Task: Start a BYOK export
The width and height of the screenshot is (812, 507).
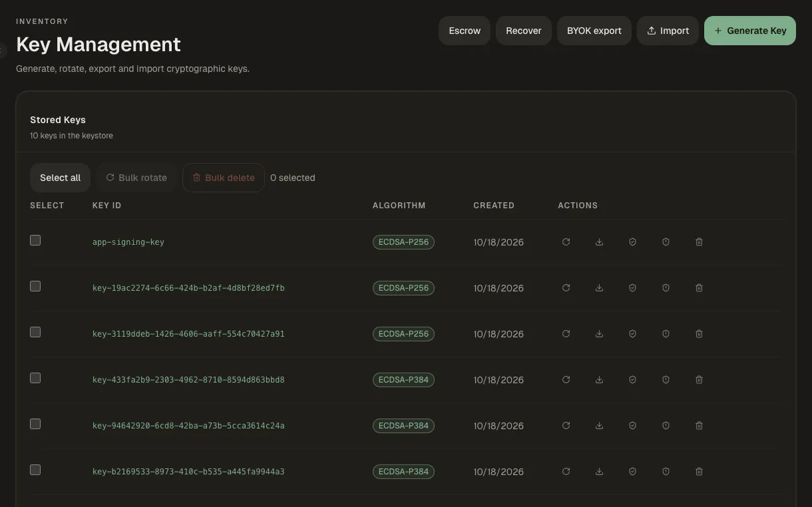Action: (x=594, y=31)
